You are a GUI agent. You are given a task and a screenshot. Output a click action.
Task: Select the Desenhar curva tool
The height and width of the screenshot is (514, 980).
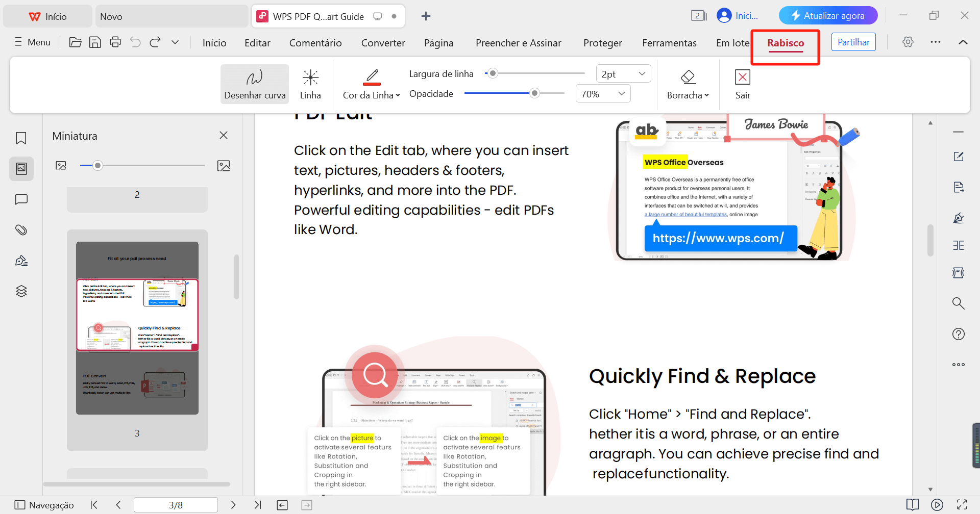pyautogui.click(x=254, y=84)
